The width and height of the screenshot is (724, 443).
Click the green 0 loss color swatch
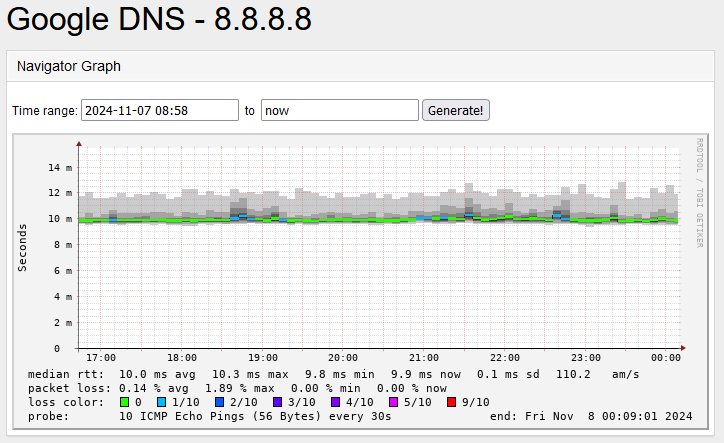[x=125, y=402]
